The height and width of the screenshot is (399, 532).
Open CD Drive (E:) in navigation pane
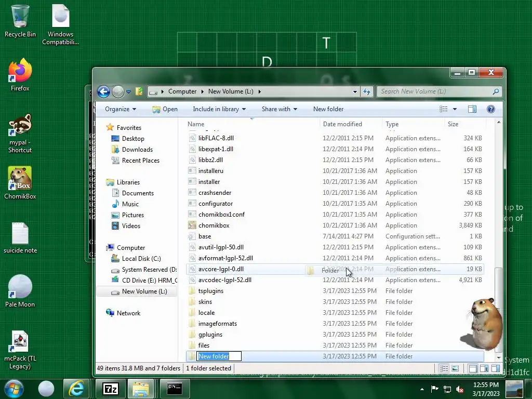tap(144, 280)
